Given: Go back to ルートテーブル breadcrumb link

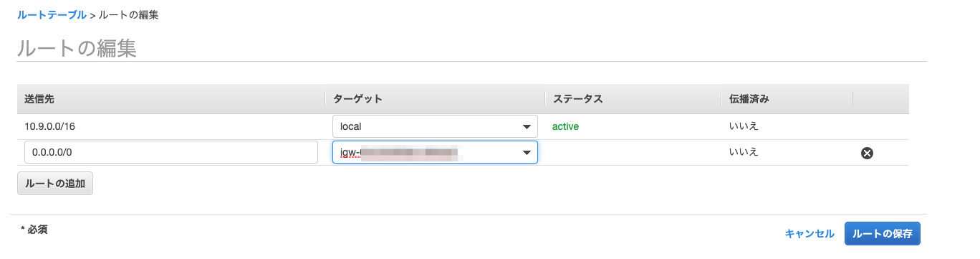Looking at the screenshot, I should coord(52,14).
